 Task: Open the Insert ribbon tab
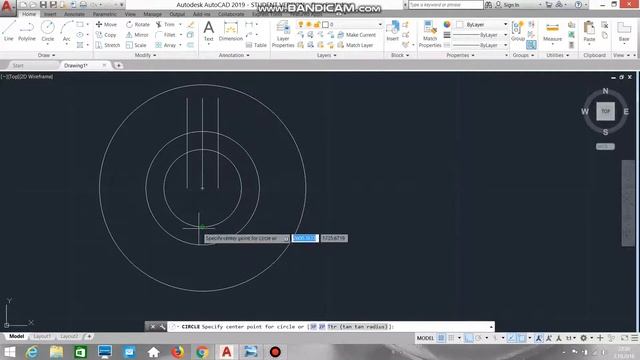pos(50,14)
